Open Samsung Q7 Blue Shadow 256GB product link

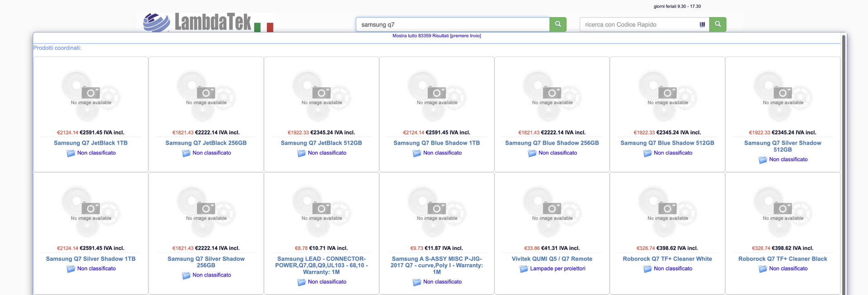click(x=552, y=143)
